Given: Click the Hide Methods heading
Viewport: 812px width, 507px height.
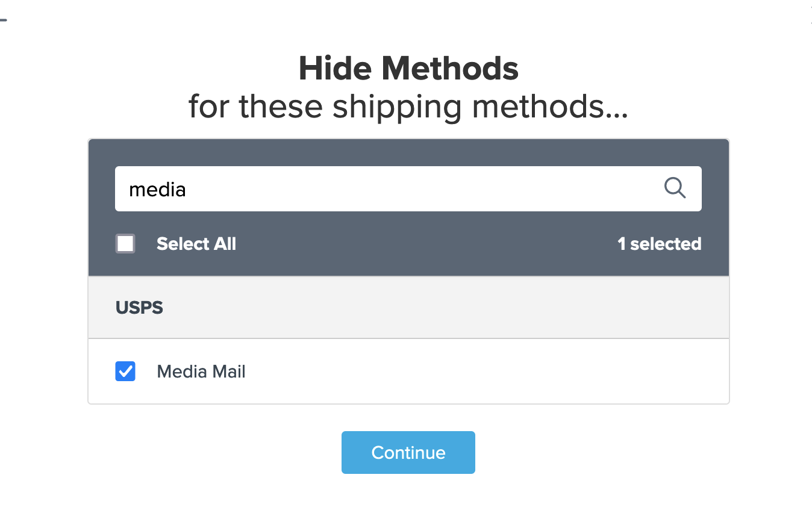Looking at the screenshot, I should [408, 69].
